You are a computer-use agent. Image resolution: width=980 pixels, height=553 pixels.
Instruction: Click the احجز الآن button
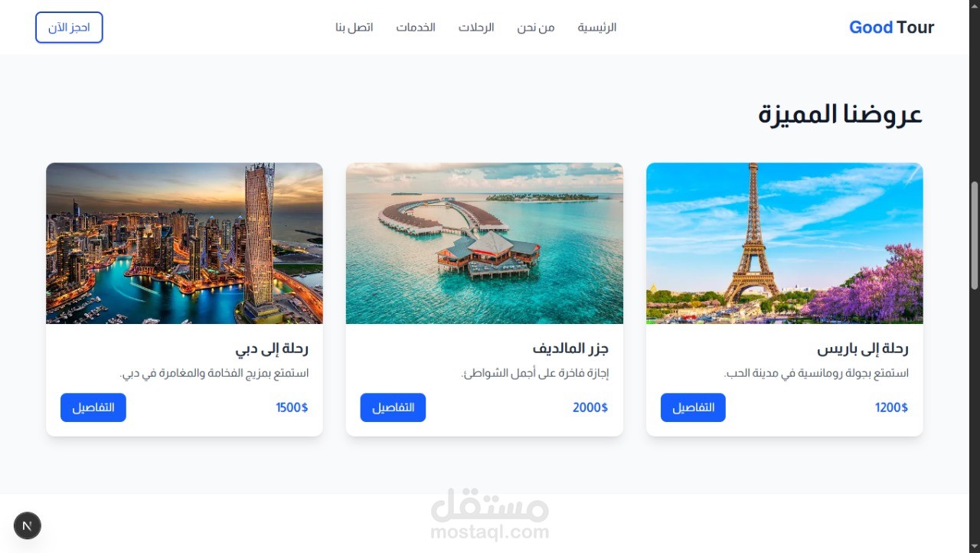pyautogui.click(x=69, y=28)
